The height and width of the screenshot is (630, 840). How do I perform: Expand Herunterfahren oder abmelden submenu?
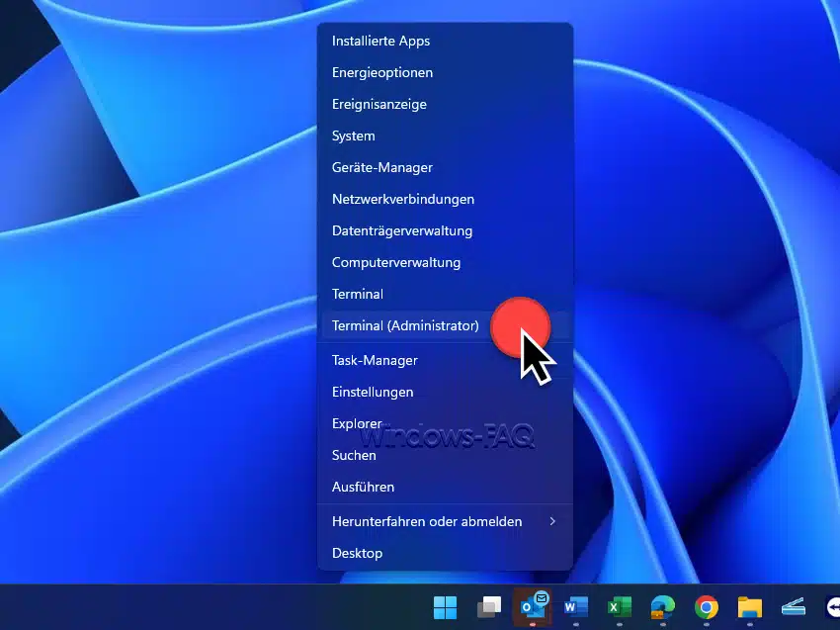(x=445, y=521)
